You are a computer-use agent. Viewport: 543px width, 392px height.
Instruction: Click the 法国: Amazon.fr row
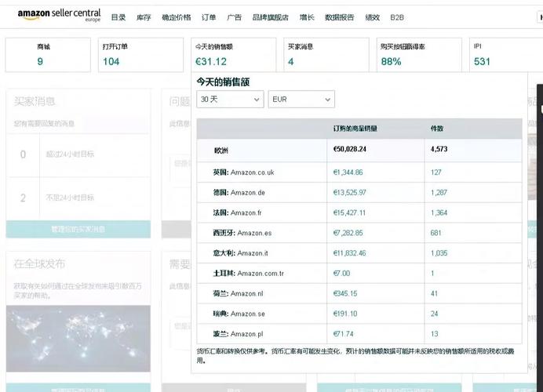(359, 212)
